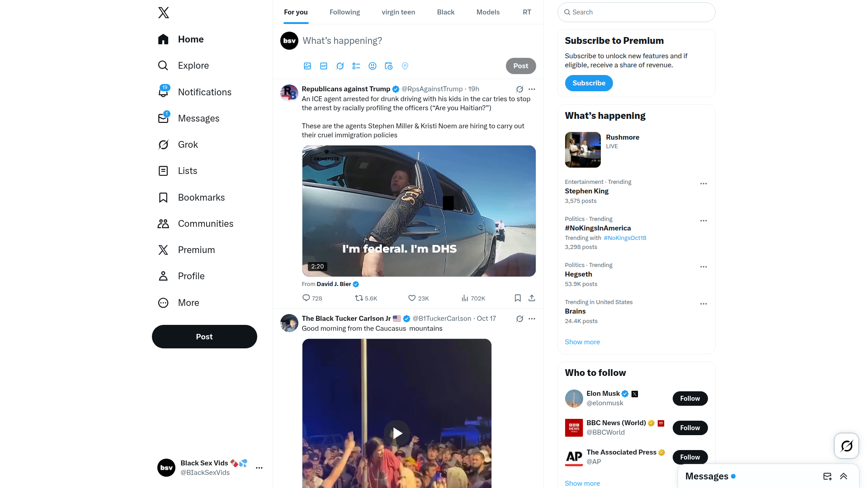Viewport: 868px width, 488px height.
Task: Open account menu for Black Sex Vids
Action: tap(259, 468)
